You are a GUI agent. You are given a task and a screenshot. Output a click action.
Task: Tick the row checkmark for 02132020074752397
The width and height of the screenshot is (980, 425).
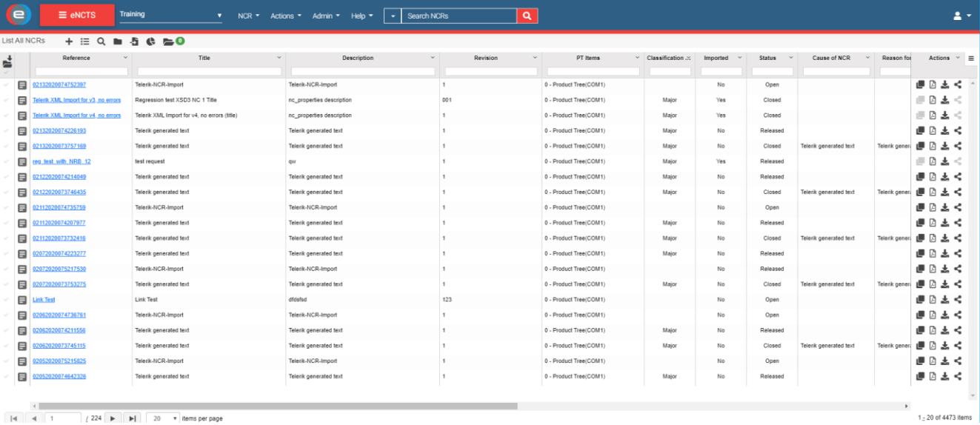[x=7, y=84]
